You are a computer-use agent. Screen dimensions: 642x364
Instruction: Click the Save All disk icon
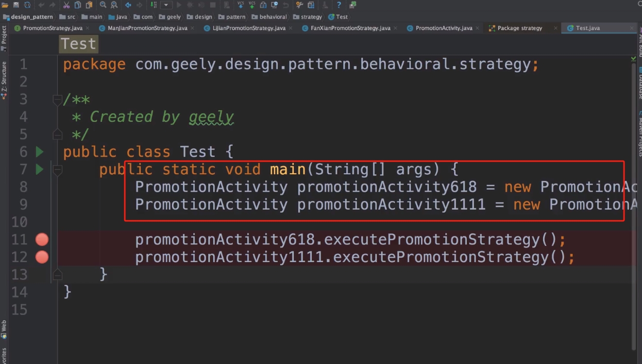(16, 5)
